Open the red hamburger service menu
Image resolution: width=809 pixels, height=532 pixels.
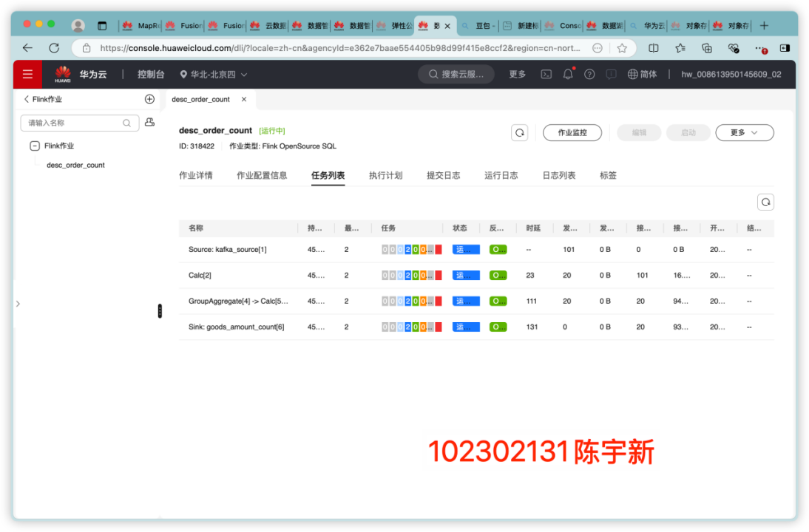click(x=27, y=74)
